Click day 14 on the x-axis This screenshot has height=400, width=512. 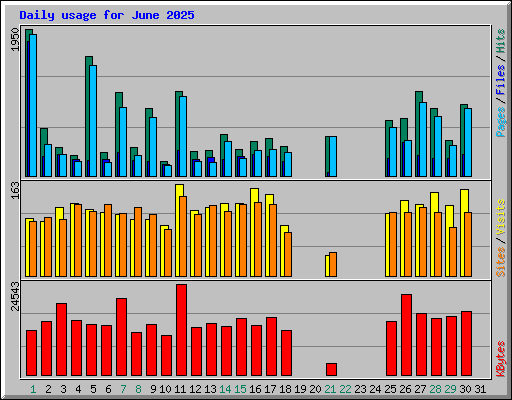225,389
